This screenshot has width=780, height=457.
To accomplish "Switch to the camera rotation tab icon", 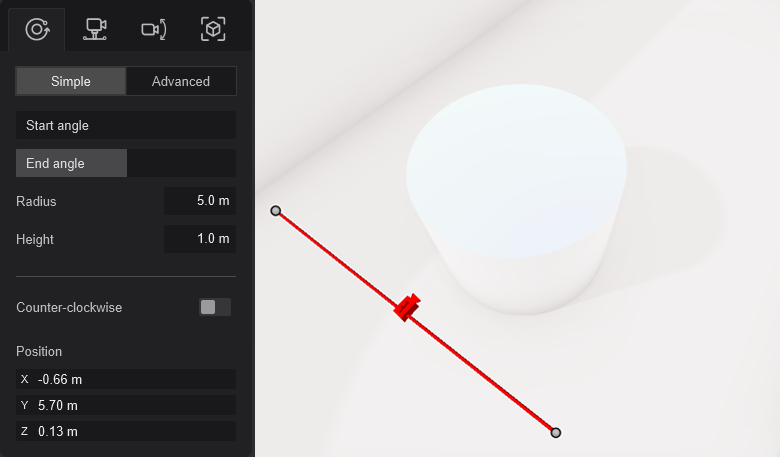I will tap(154, 29).
